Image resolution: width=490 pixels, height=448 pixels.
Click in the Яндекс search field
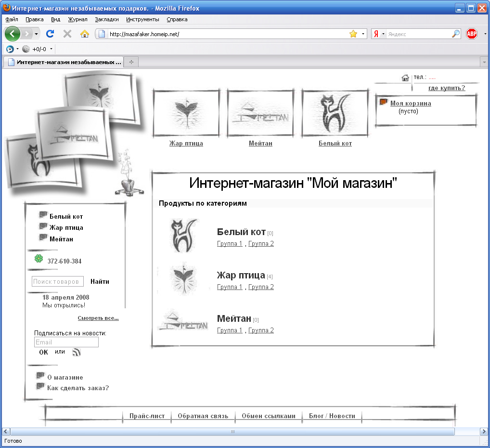tap(419, 34)
